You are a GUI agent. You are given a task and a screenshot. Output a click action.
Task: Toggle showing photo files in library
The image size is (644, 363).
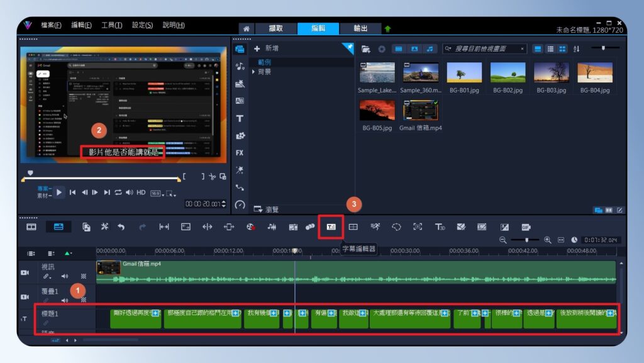point(414,49)
